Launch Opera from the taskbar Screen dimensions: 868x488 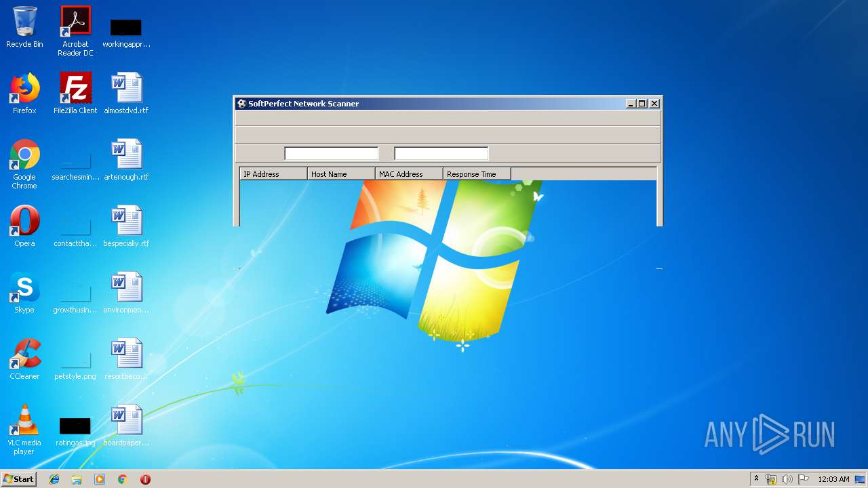145,479
